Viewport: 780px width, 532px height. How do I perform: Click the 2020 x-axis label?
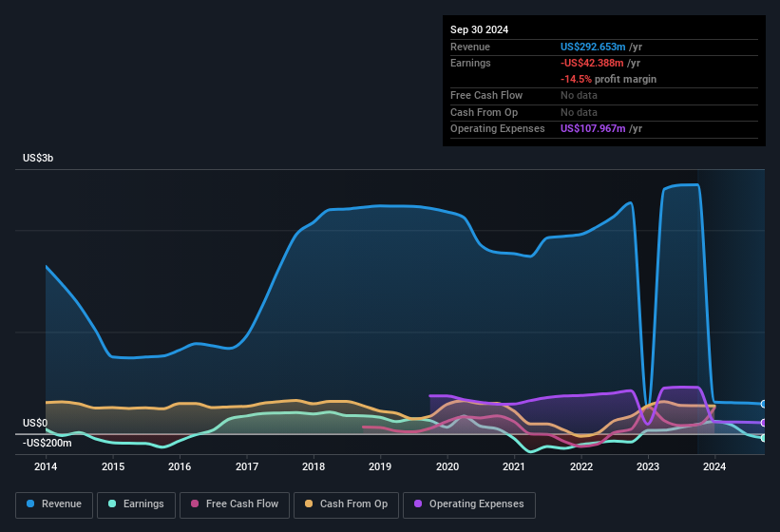pos(447,466)
